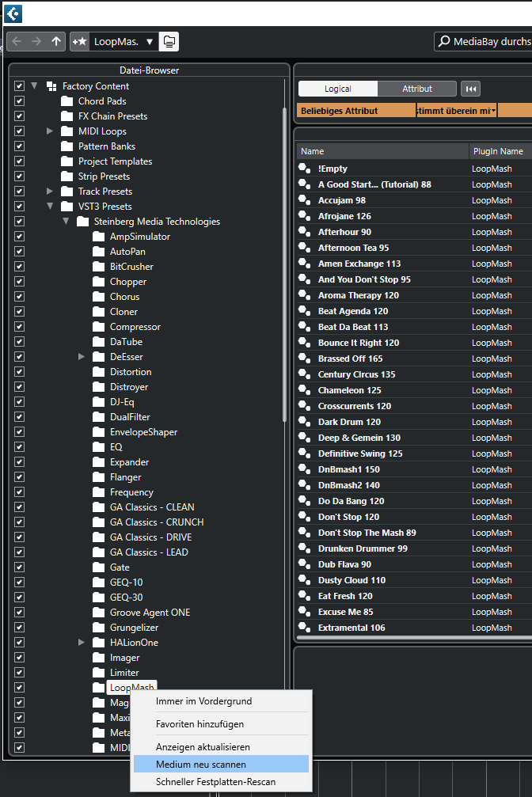Click the Gate folder icon
This screenshot has width=532, height=797.
99,567
